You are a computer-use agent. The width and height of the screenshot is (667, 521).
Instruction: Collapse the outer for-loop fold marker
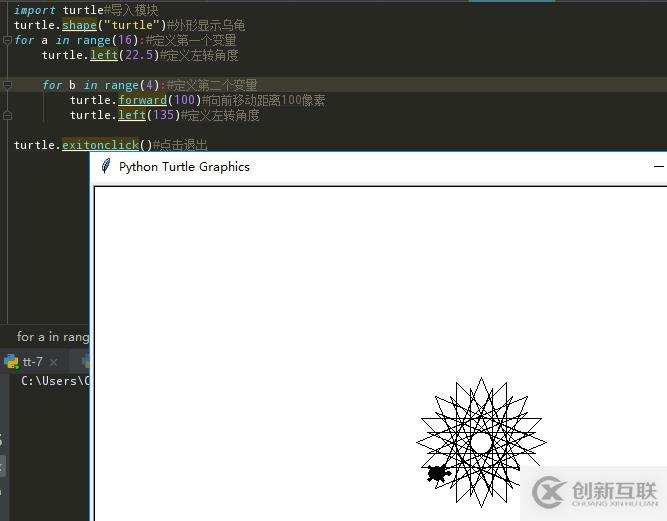tap(7, 40)
